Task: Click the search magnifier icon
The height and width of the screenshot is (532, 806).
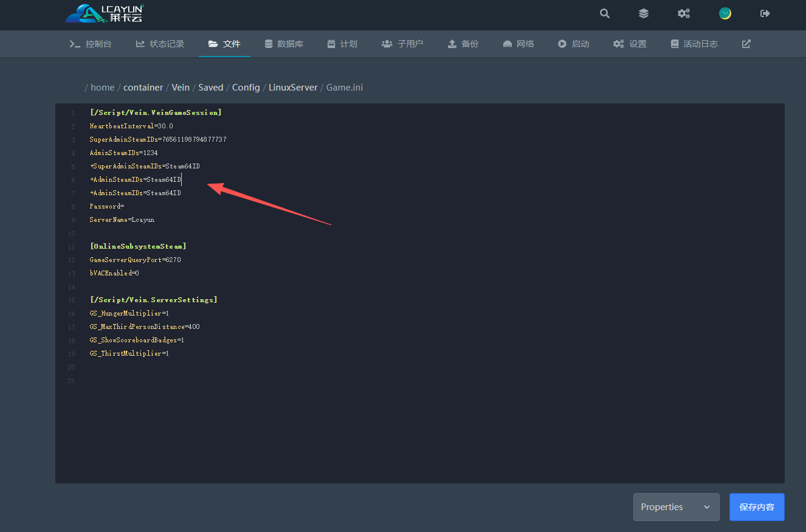Action: coord(604,13)
